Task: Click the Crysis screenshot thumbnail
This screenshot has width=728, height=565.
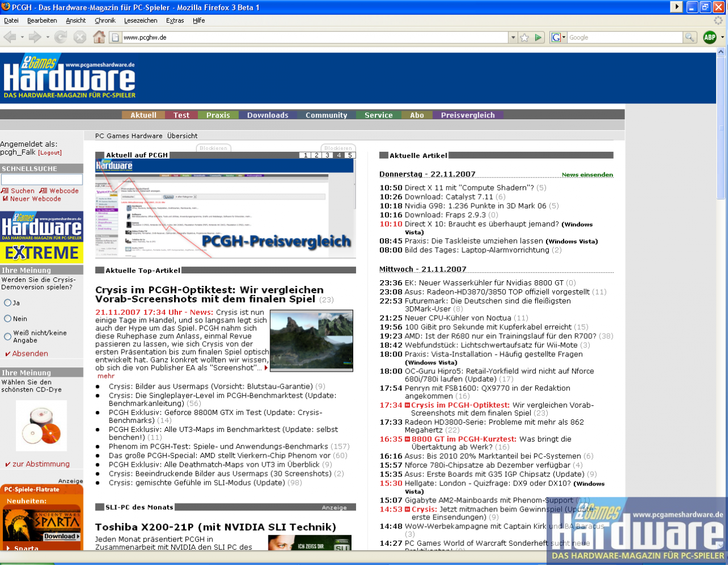Action: tap(312, 341)
